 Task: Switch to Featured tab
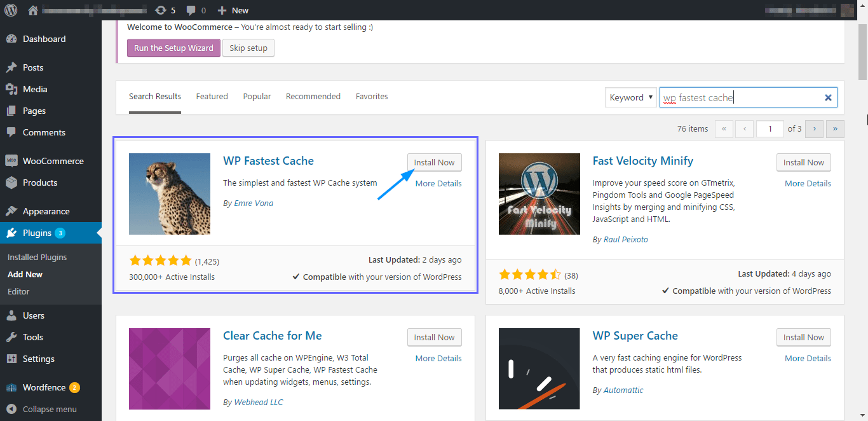click(x=212, y=97)
